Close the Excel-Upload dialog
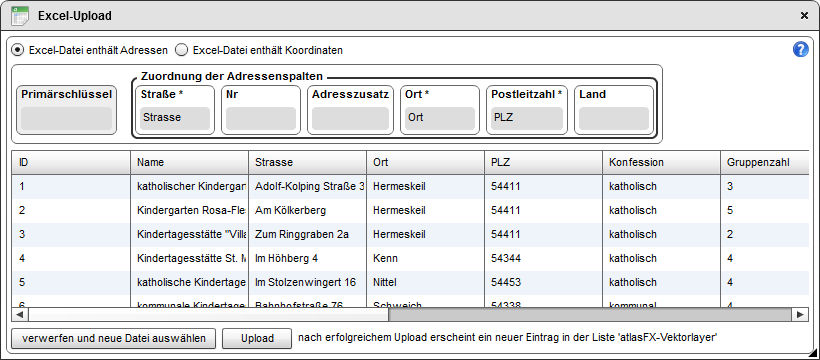 (x=804, y=16)
